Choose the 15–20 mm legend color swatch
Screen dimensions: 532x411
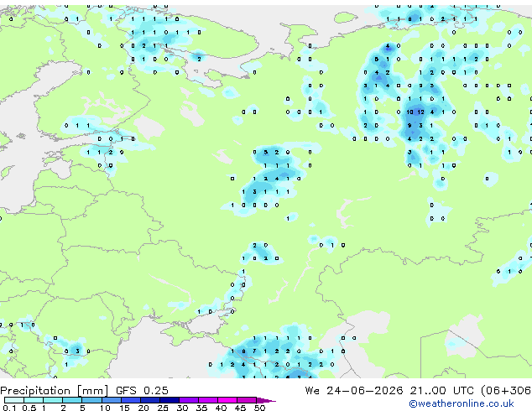coord(131,400)
